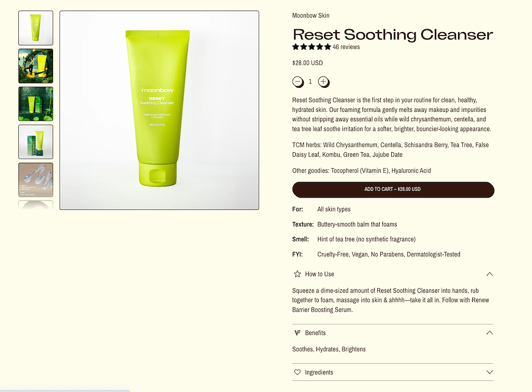Select the first green tube thumbnail
The height and width of the screenshot is (392, 532).
click(35, 28)
